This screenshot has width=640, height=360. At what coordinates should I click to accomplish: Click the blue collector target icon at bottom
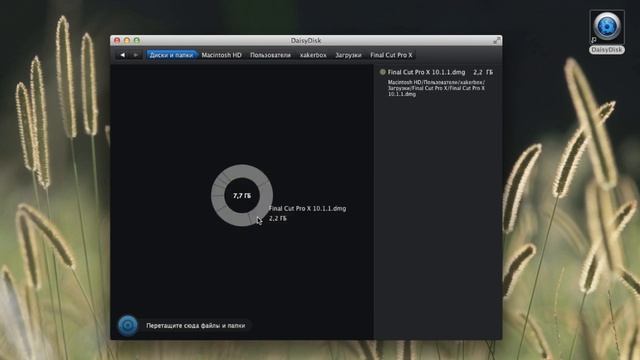coord(128,325)
